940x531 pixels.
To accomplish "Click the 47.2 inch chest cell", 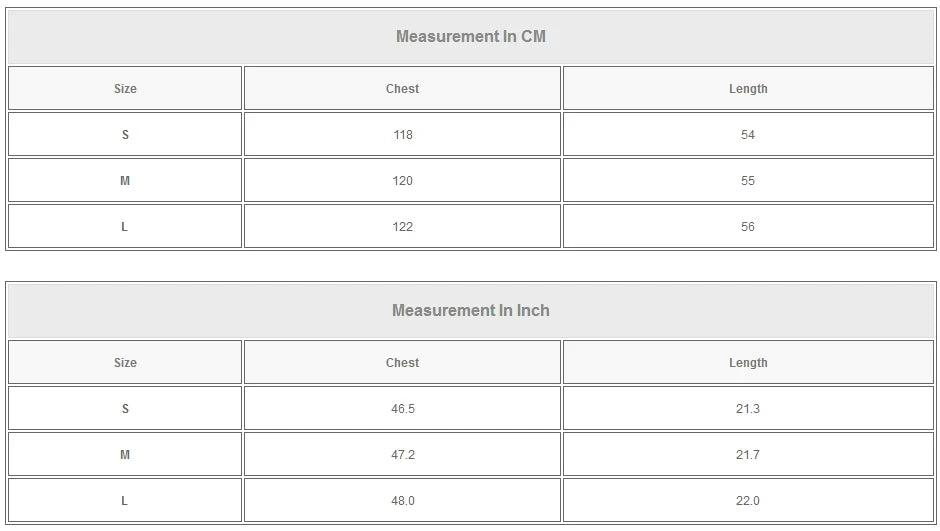I will pyautogui.click(x=402, y=455).
